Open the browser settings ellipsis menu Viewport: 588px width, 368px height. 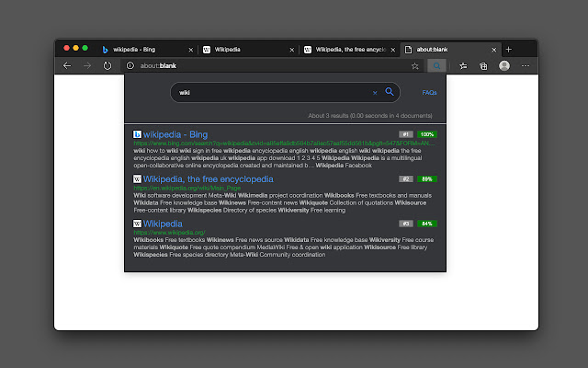click(526, 65)
